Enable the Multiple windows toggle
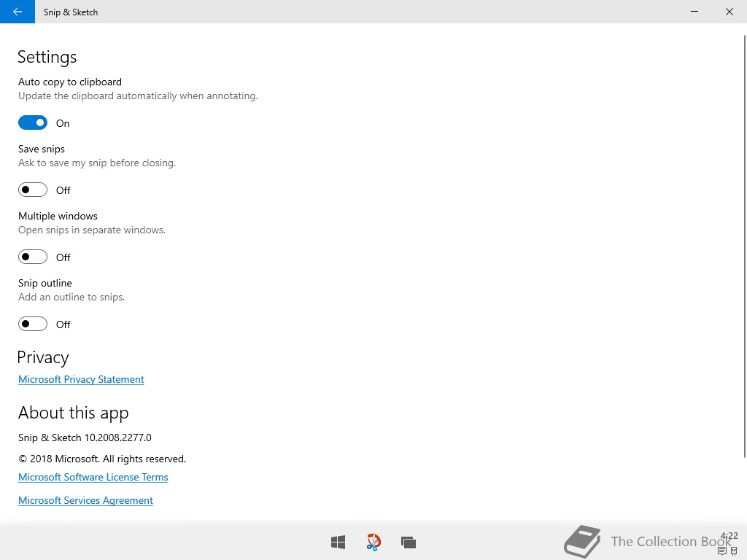Image resolution: width=747 pixels, height=560 pixels. 33,257
